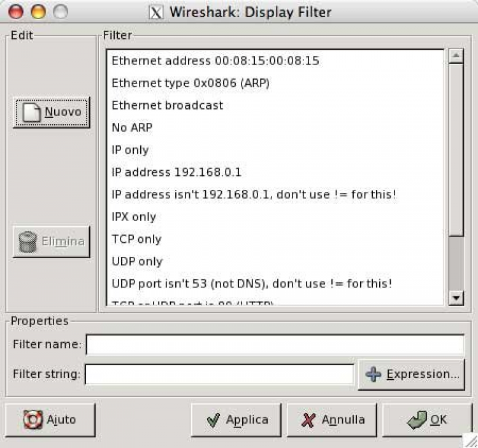Click the window resize grip corner
The width and height of the screenshot is (478, 448).
pyautogui.click(x=470, y=441)
